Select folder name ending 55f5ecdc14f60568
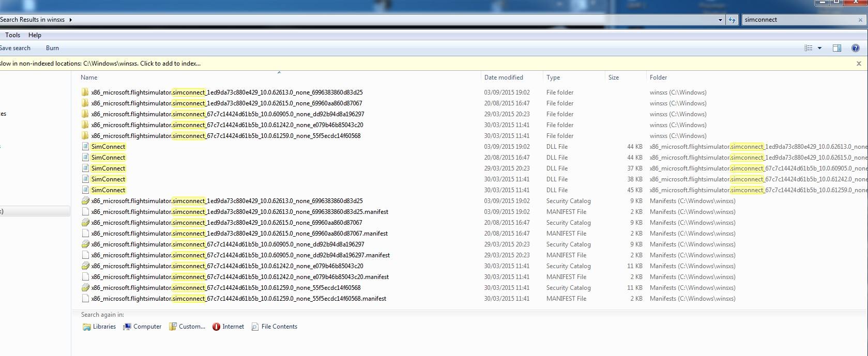The height and width of the screenshot is (356, 868). pos(226,136)
